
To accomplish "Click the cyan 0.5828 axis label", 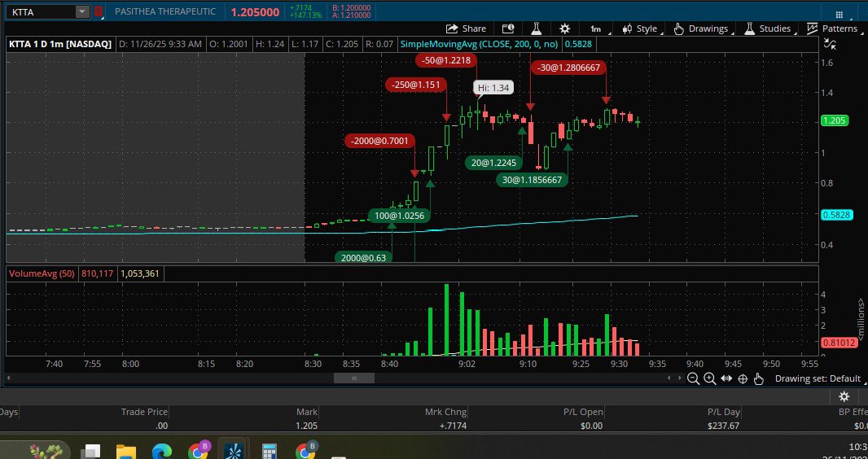I will pyautogui.click(x=836, y=215).
